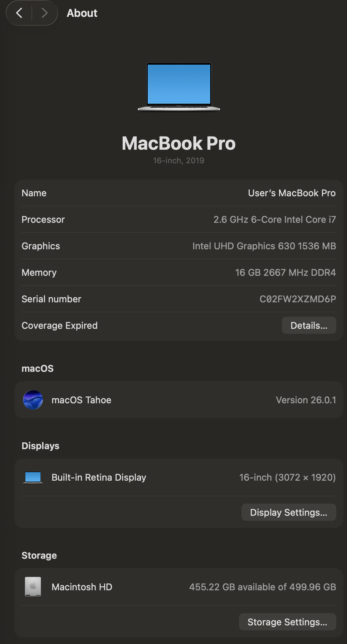Click the Coverage Expired label
The height and width of the screenshot is (644, 347).
[x=59, y=326]
